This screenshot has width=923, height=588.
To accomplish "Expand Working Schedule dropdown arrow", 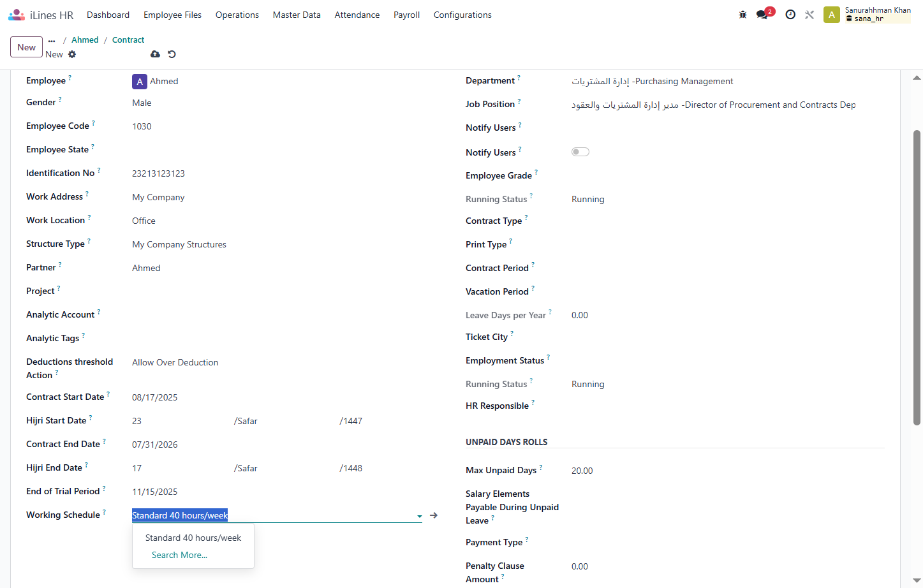I will point(419,516).
